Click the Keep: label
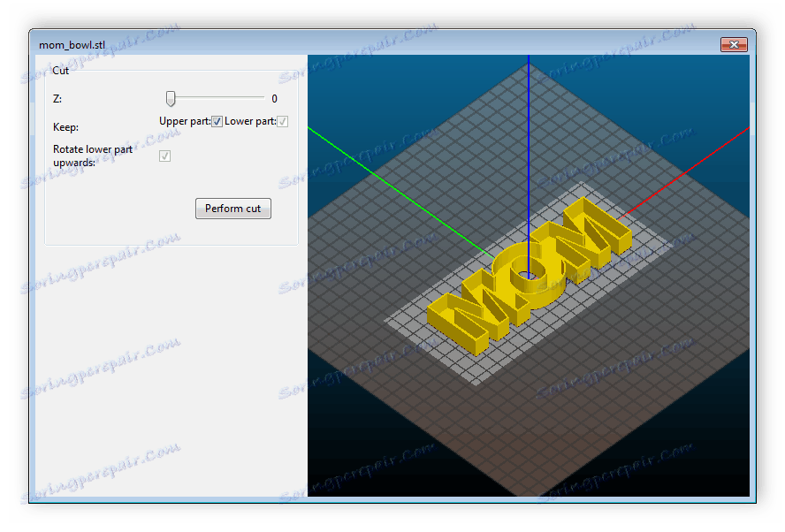785x532 pixels. (65, 127)
